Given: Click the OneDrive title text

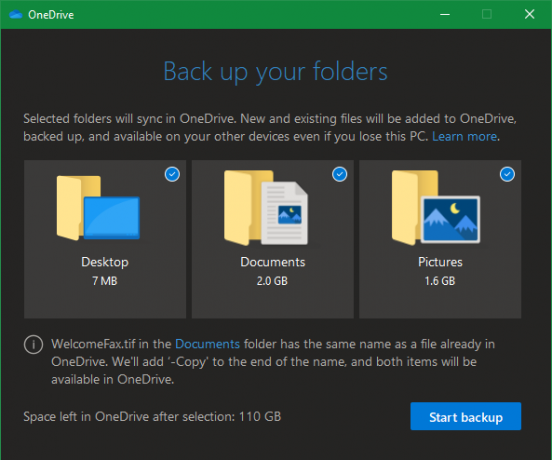Looking at the screenshot, I should tap(51, 15).
